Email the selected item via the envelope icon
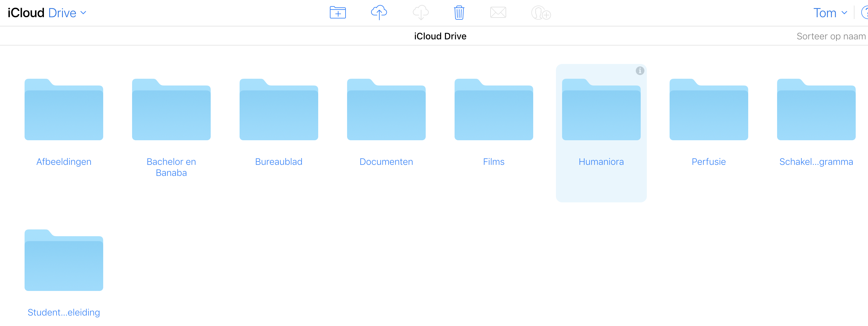Screen dimensions: 868x326 498,13
